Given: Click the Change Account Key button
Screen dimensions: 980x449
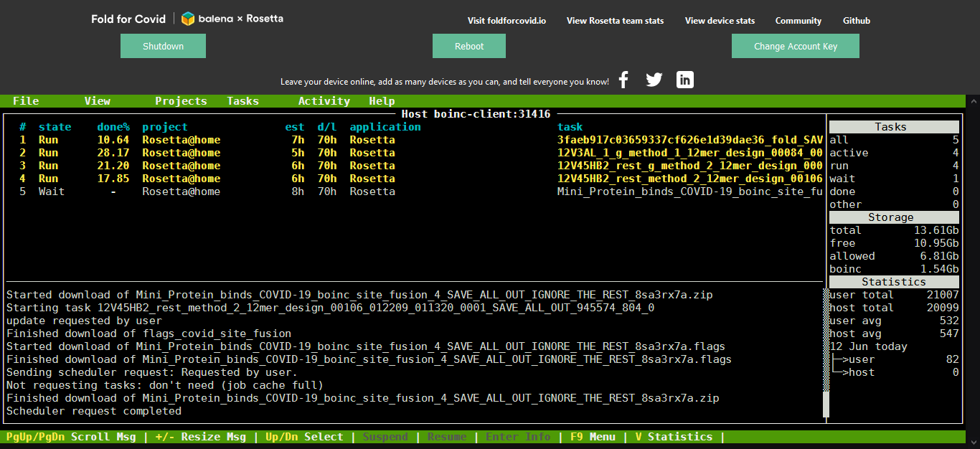Looking at the screenshot, I should 796,46.
